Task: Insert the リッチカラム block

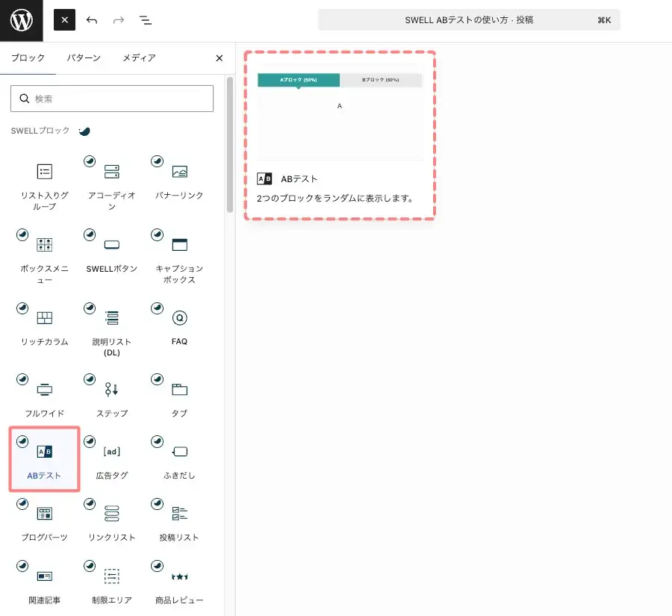Action: click(45, 329)
